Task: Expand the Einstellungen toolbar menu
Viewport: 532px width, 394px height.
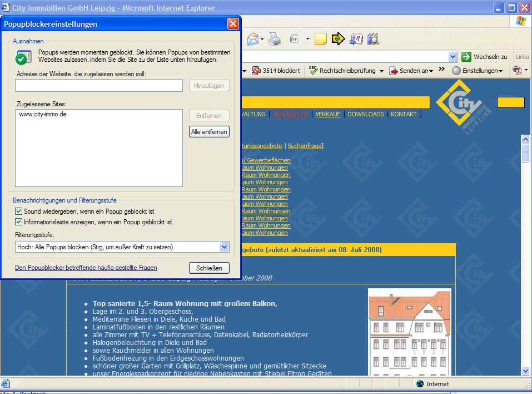Action: point(500,71)
